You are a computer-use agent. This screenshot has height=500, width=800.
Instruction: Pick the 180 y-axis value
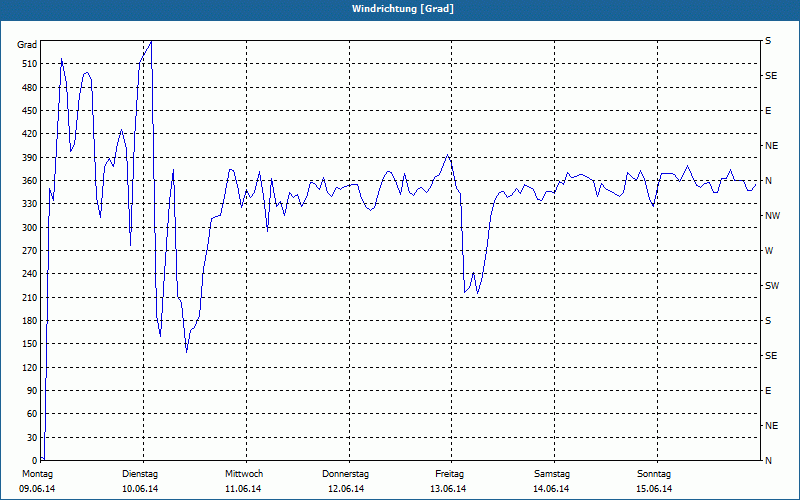[30, 320]
